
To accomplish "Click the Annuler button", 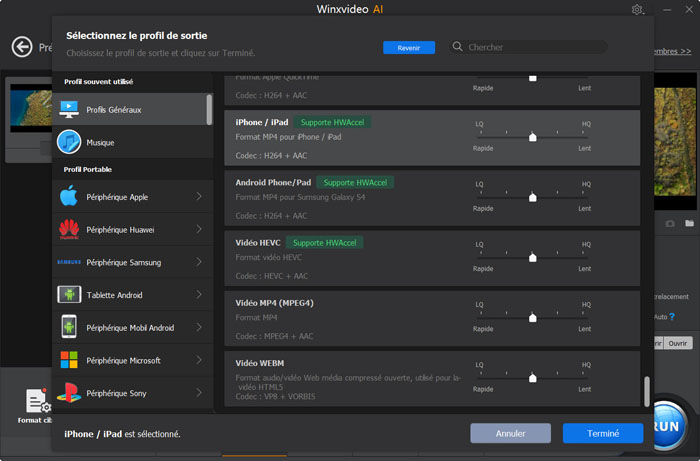I will pos(510,433).
